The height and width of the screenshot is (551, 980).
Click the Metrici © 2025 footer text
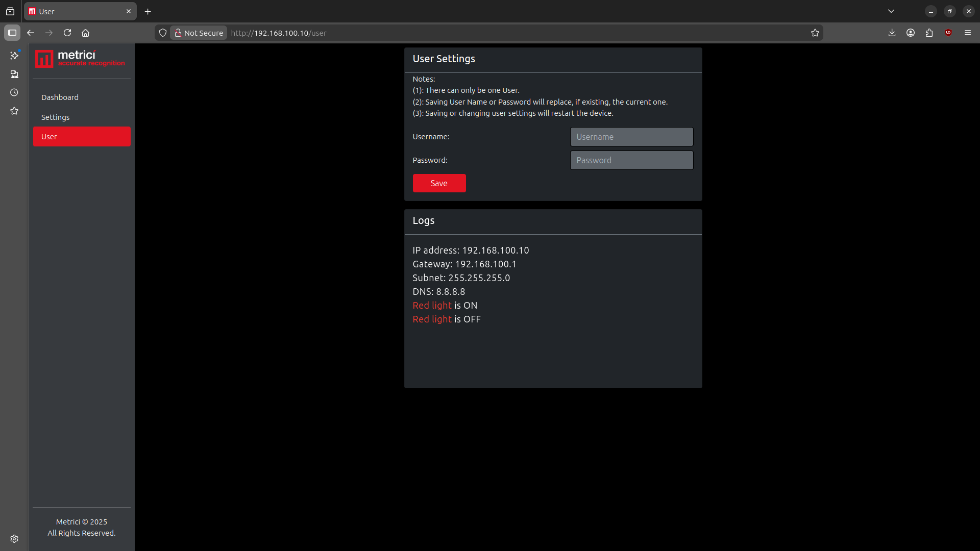tap(82, 521)
